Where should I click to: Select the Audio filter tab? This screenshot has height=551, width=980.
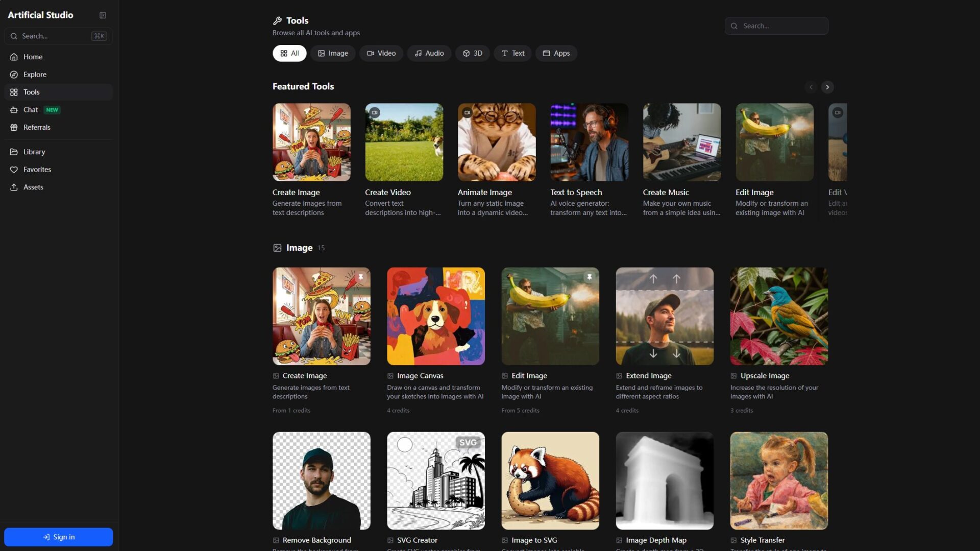point(429,53)
